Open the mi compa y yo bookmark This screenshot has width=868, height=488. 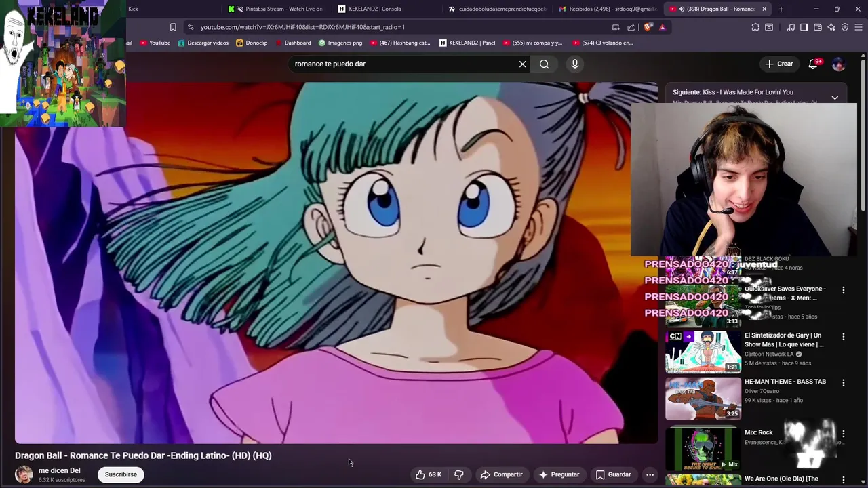(x=532, y=43)
